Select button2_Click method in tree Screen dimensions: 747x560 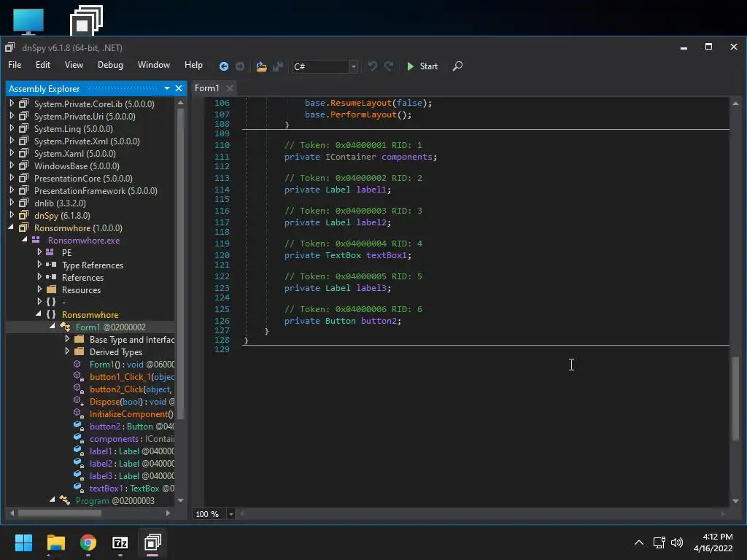coord(116,389)
